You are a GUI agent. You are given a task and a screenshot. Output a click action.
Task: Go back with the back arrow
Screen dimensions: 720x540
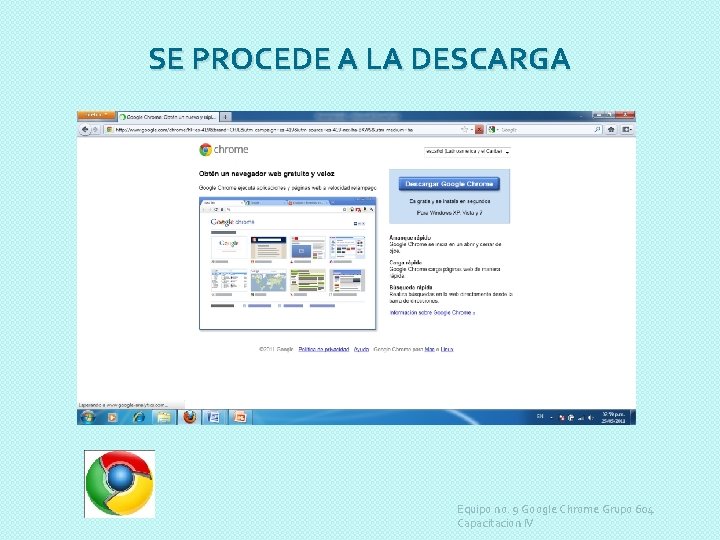85,130
